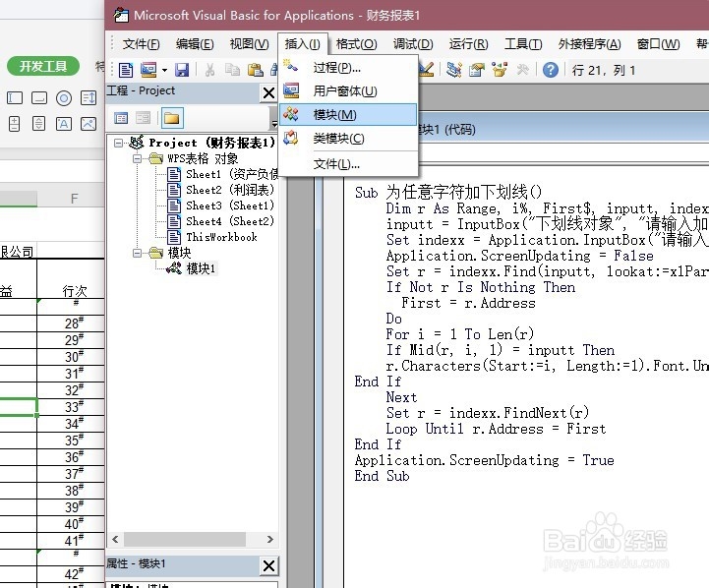Click the Object Browser toolbar icon
The width and height of the screenshot is (709, 588).
point(500,70)
